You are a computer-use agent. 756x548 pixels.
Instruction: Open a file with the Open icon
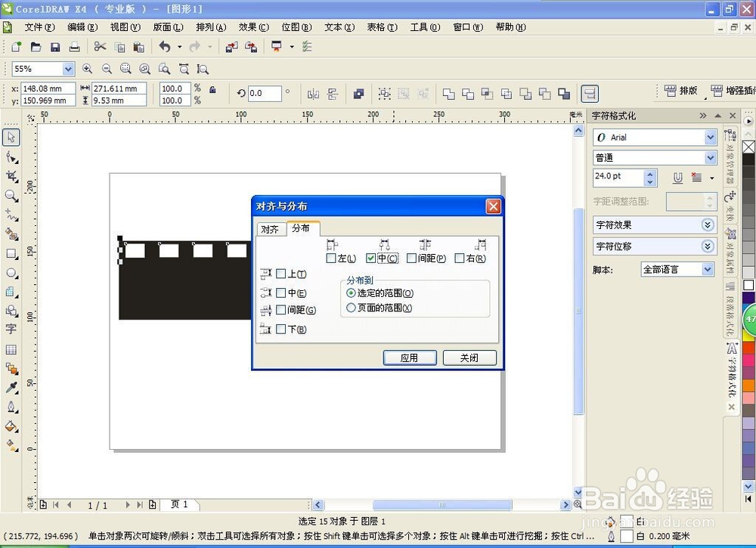pos(36,46)
